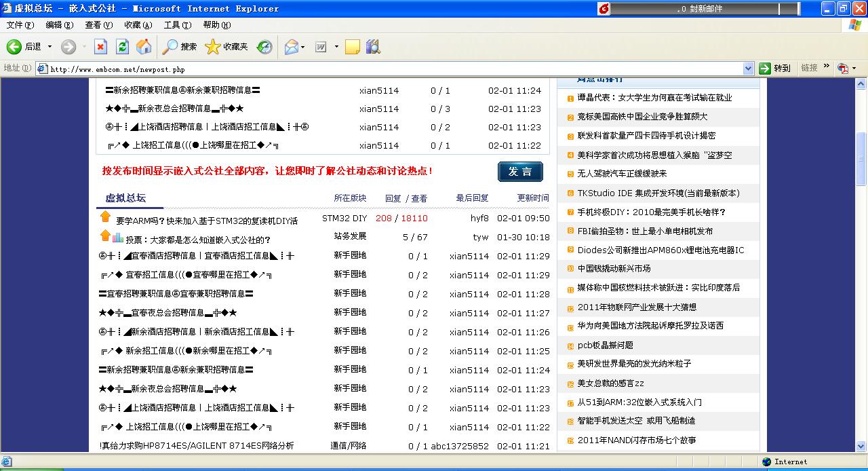View user tyw's profile
868x471 pixels.
pos(481,237)
